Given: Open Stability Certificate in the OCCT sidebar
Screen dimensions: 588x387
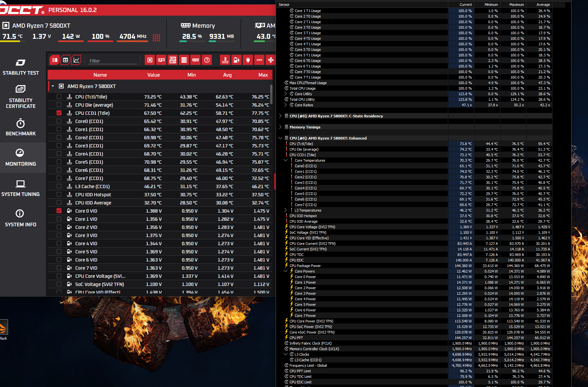Looking at the screenshot, I should coord(21,97).
